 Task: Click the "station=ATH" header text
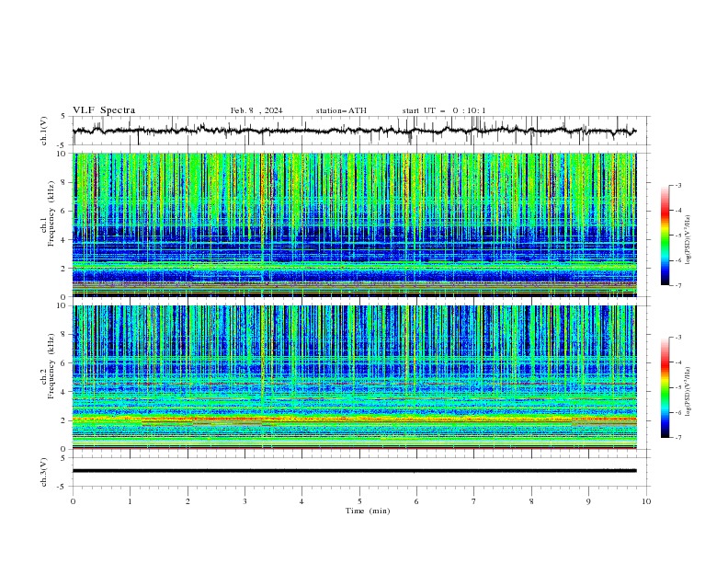coord(341,110)
